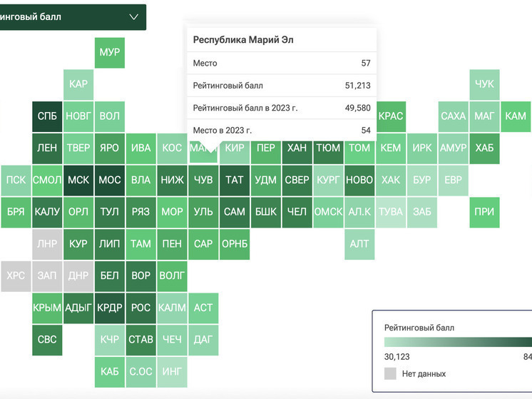The image size is (532, 399).
Task: Click the ИНГ region tile
Action: tap(172, 371)
